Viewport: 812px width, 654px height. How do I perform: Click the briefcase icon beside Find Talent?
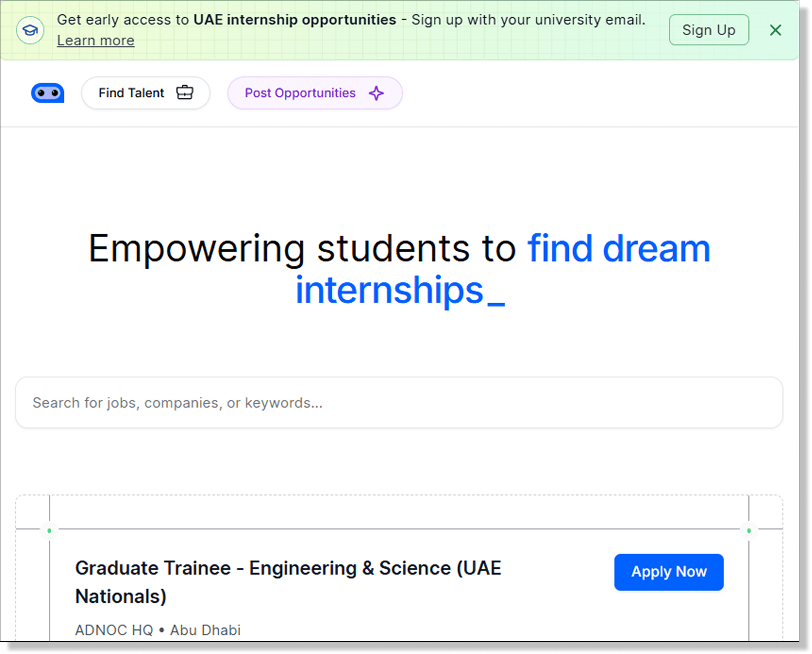pos(185,93)
